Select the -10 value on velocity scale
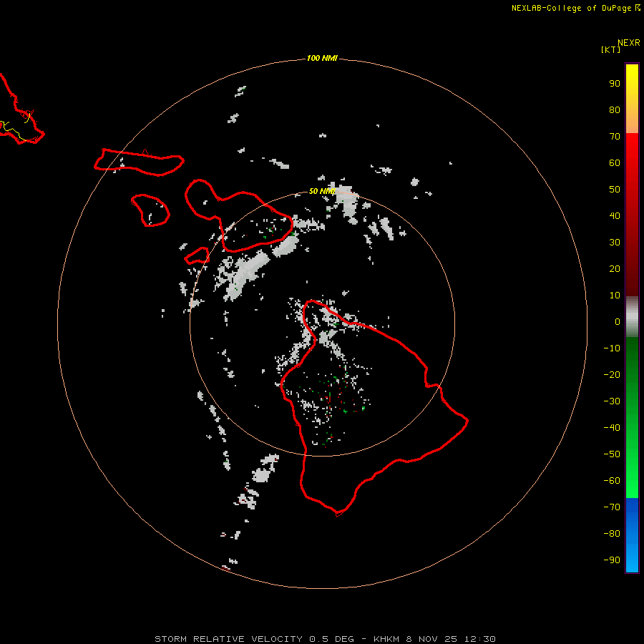The width and height of the screenshot is (644, 644). [x=612, y=348]
